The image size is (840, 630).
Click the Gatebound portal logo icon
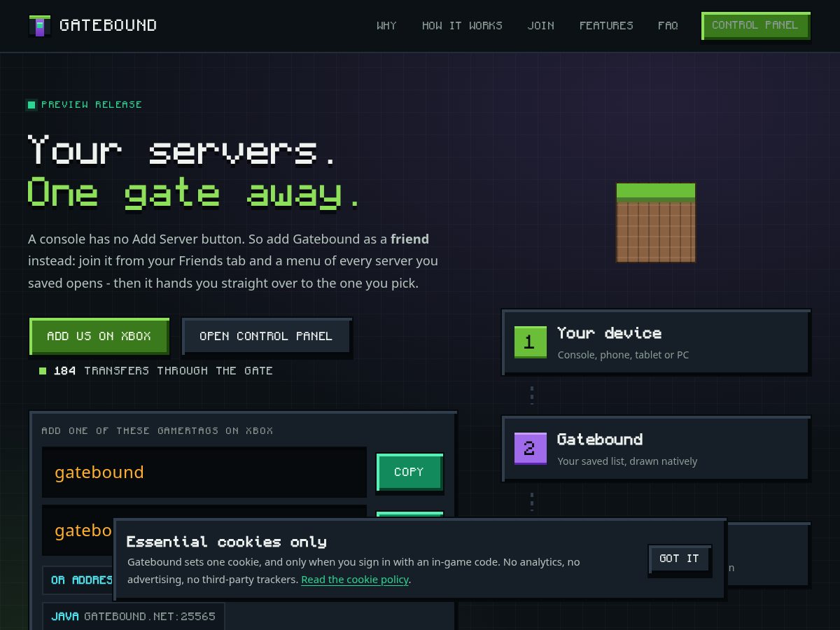tap(40, 26)
